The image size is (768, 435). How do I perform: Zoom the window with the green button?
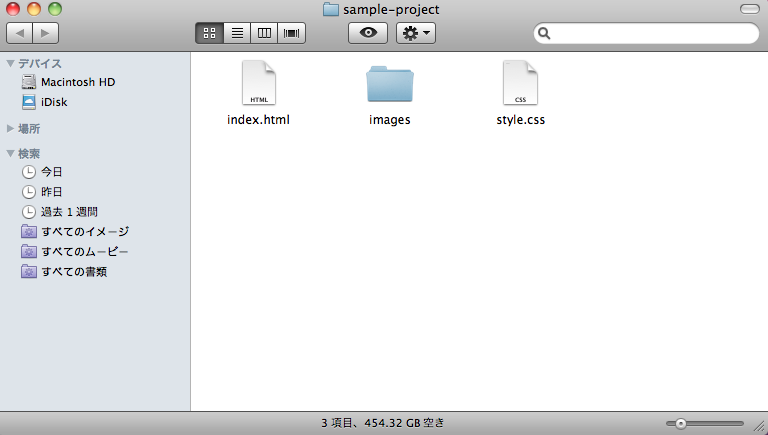click(x=55, y=9)
